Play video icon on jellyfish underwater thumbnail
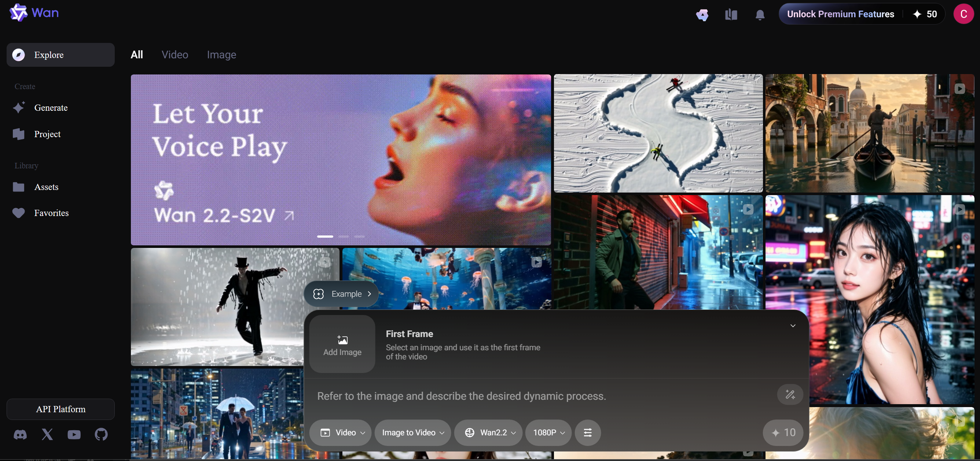This screenshot has width=980, height=461. point(536,262)
